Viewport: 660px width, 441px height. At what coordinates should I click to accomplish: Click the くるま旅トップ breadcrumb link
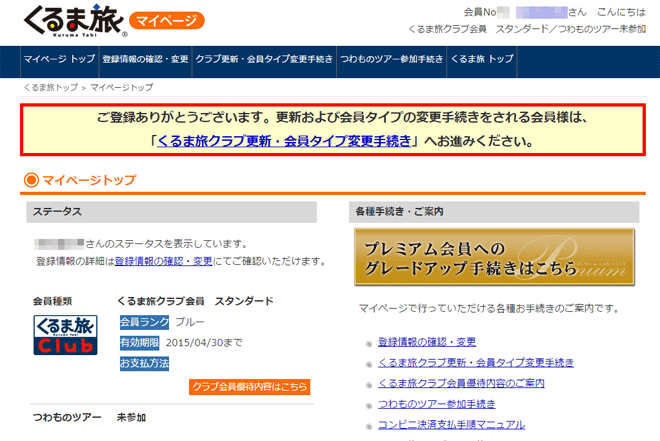pyautogui.click(x=51, y=88)
